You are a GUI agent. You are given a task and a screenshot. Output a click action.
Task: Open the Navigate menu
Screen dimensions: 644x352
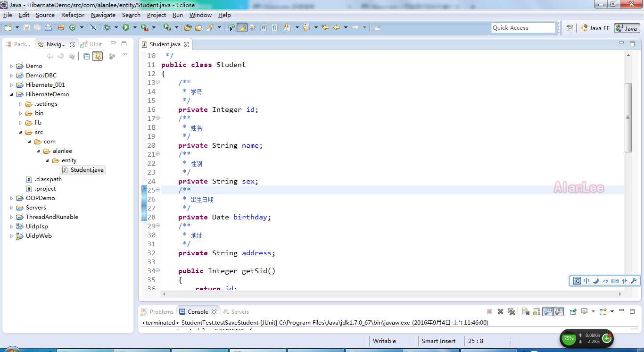[103, 15]
